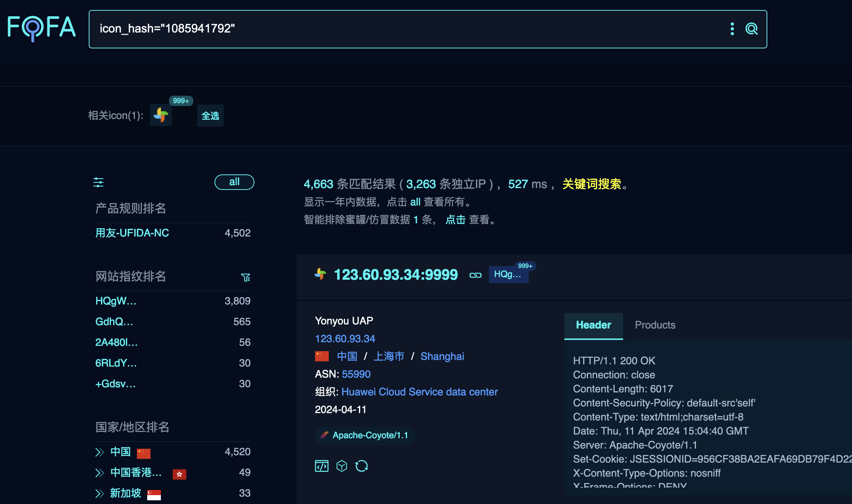This screenshot has width=852, height=504.
Task: Click the pinwheel related icon thumbnail
Action: click(x=160, y=115)
